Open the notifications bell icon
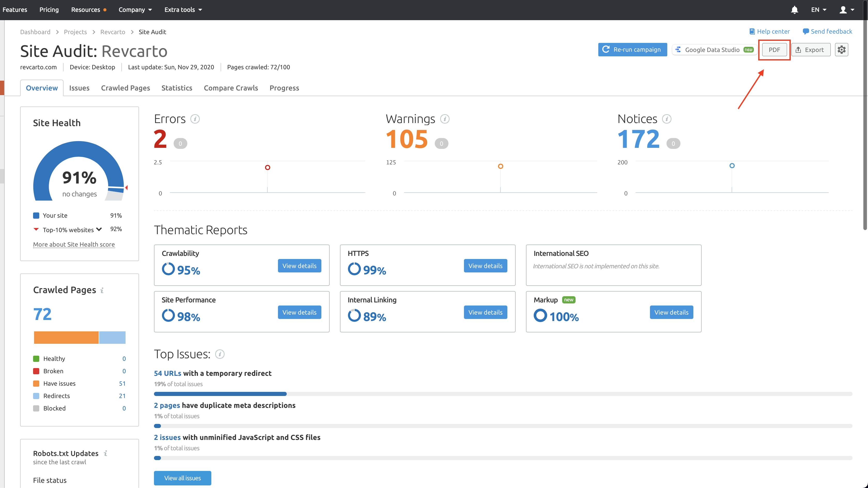 [x=794, y=10]
